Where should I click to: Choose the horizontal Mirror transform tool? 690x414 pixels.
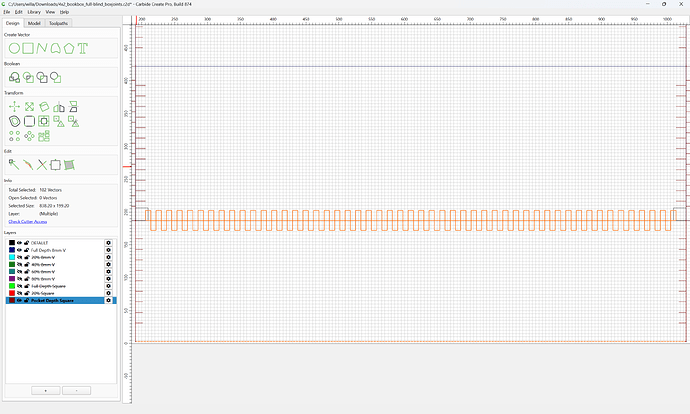(59, 107)
